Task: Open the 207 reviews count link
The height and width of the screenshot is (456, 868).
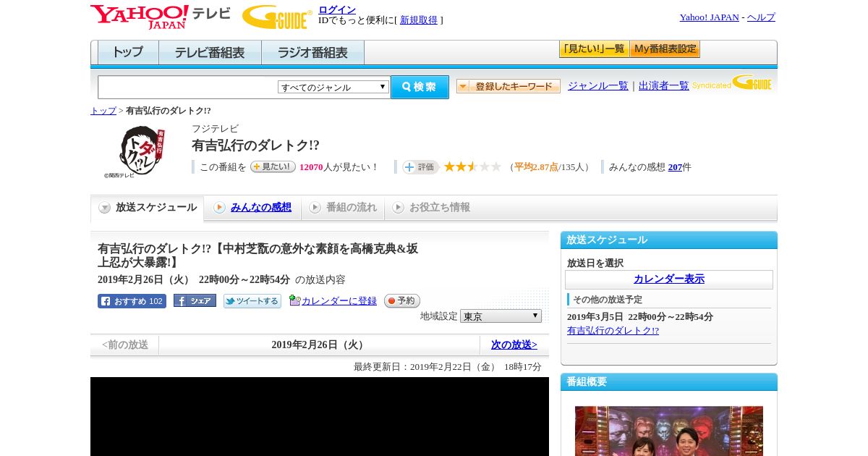Action: [675, 167]
